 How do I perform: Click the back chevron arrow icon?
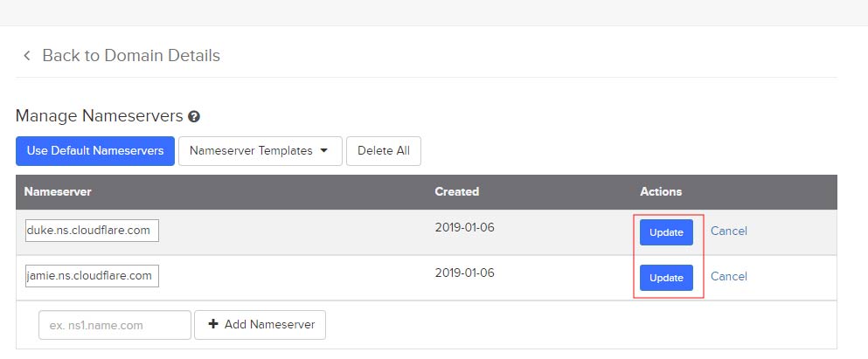[x=26, y=56]
